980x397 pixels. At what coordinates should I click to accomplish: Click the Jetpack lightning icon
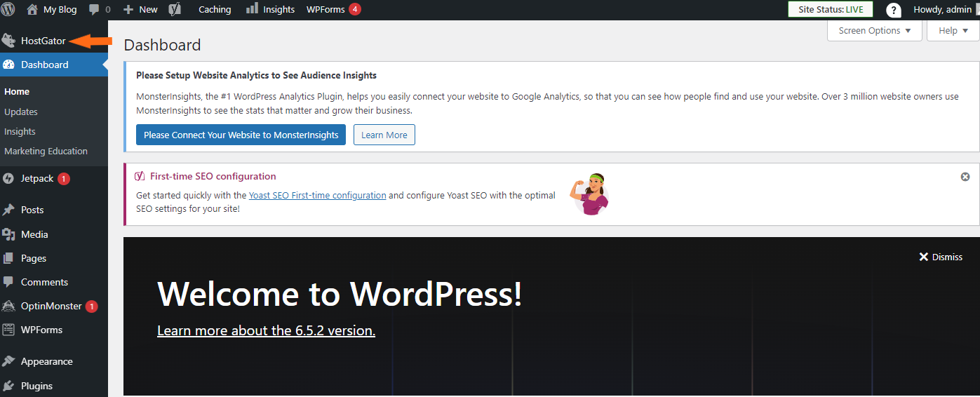tap(8, 179)
